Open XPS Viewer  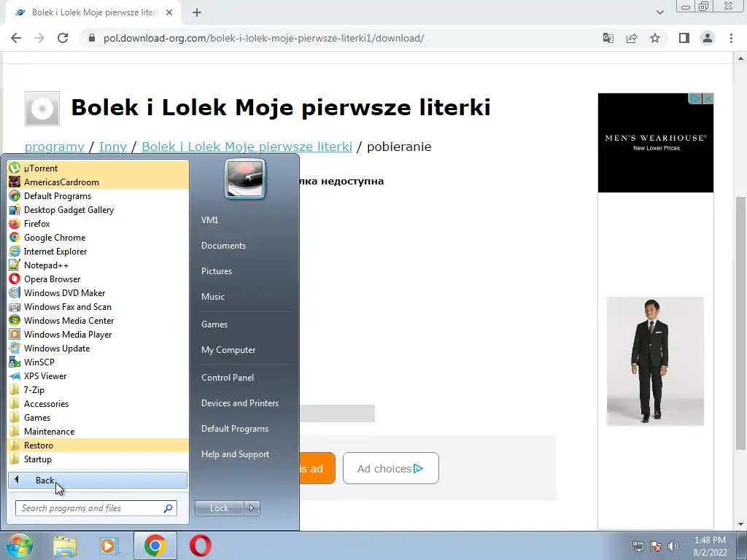click(98, 376)
